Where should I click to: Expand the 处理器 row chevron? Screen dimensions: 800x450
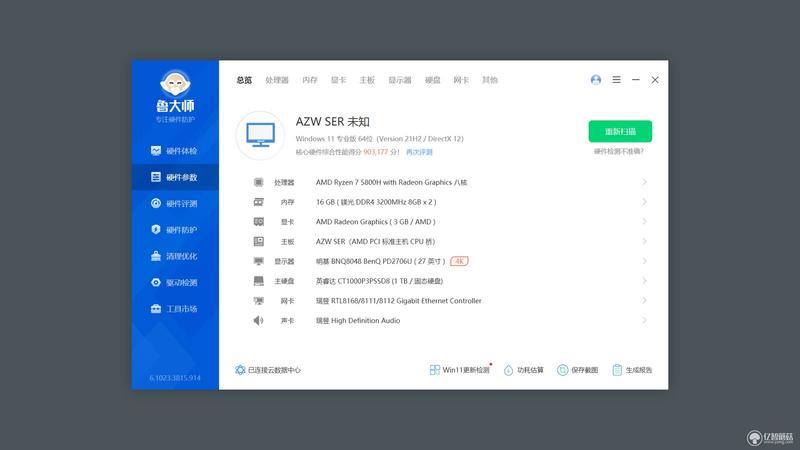(x=644, y=182)
